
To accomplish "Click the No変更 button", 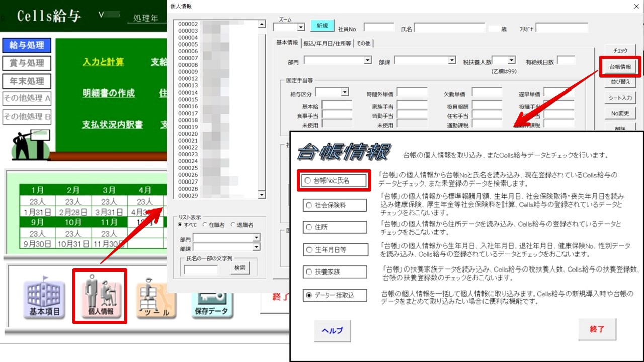I will [621, 113].
